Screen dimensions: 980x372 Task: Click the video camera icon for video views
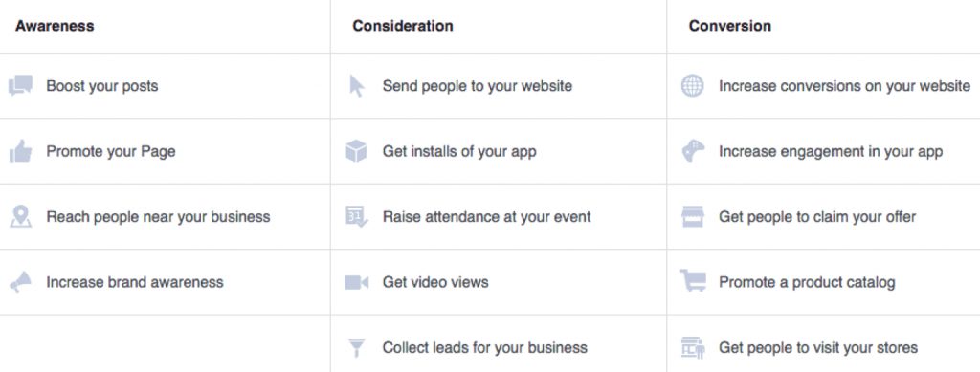[357, 283]
